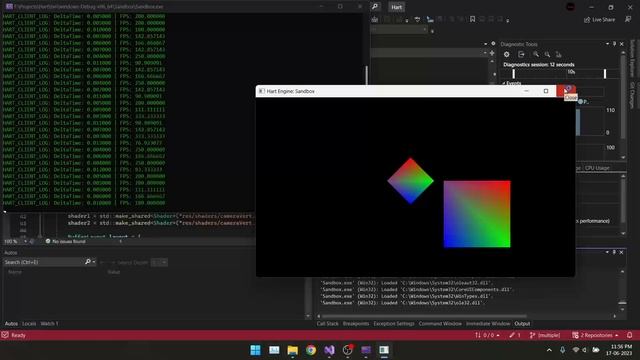
Task: Open Visual Studio from taskbar
Action: pyautogui.click(x=329, y=350)
